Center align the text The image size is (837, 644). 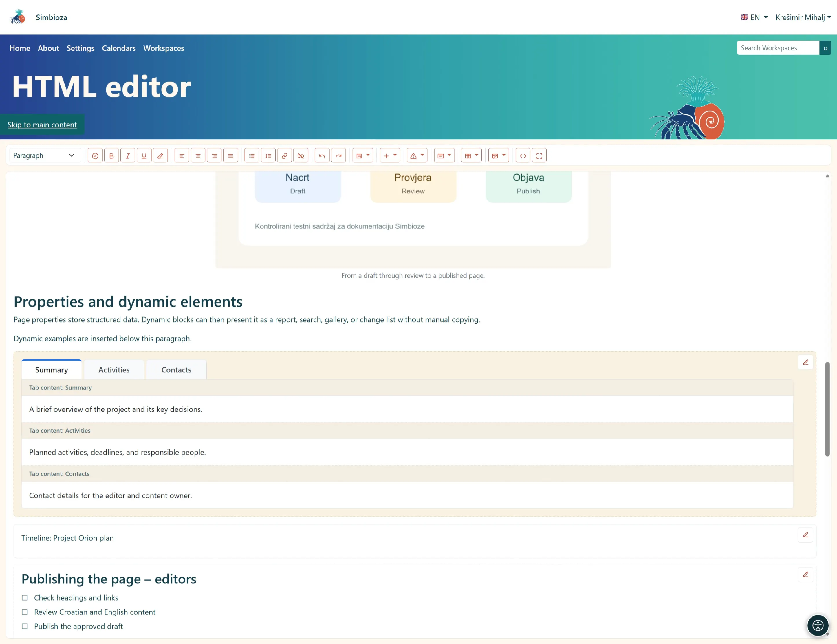(198, 155)
